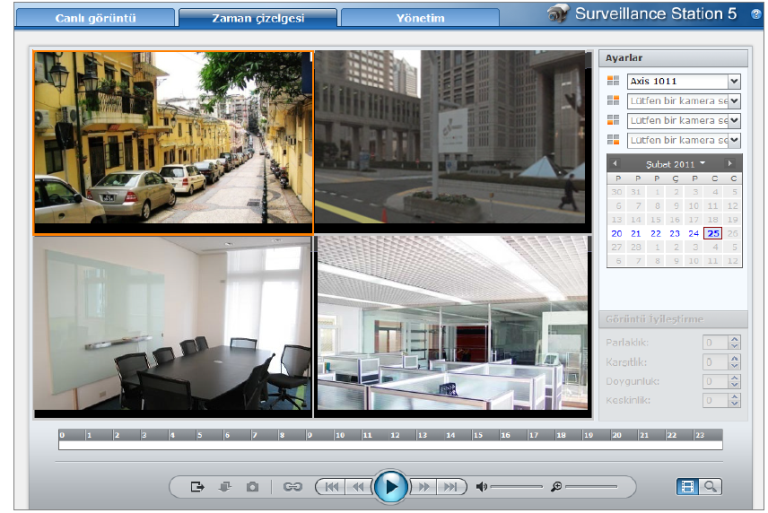Select the conference room camera feed
The image size is (768, 513).
(x=173, y=326)
